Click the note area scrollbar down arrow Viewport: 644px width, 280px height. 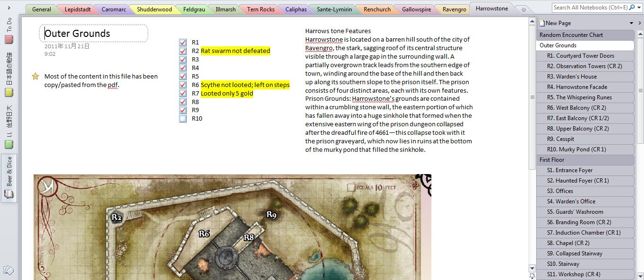(x=532, y=268)
